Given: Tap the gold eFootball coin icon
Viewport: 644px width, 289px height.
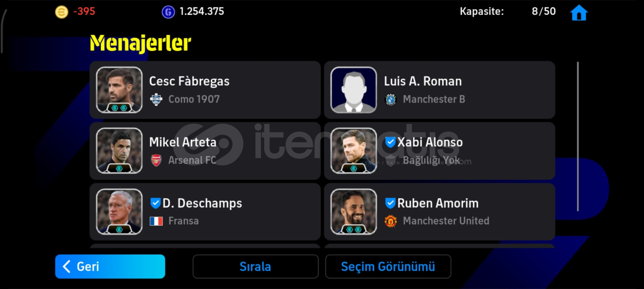Looking at the screenshot, I should (61, 12).
